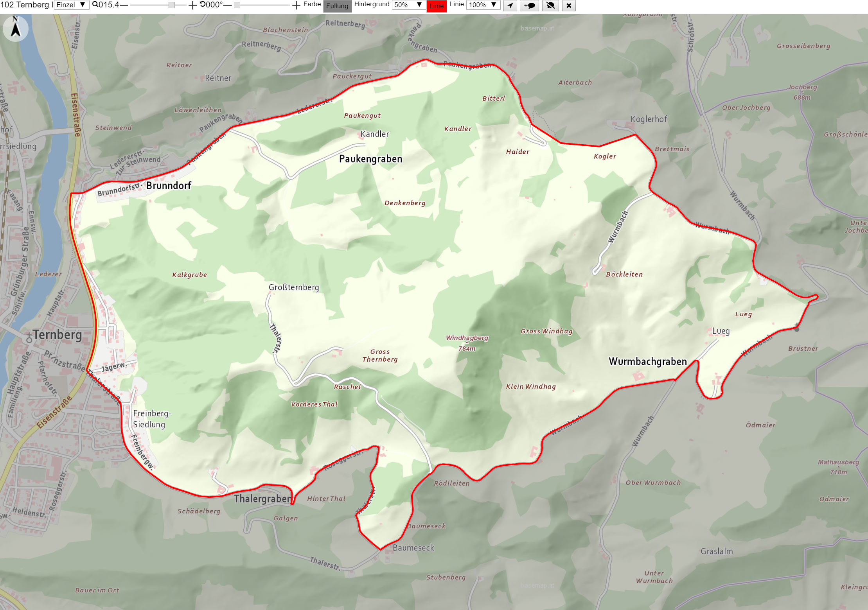
Task: Open the Linie 100% dropdown
Action: coord(483,5)
